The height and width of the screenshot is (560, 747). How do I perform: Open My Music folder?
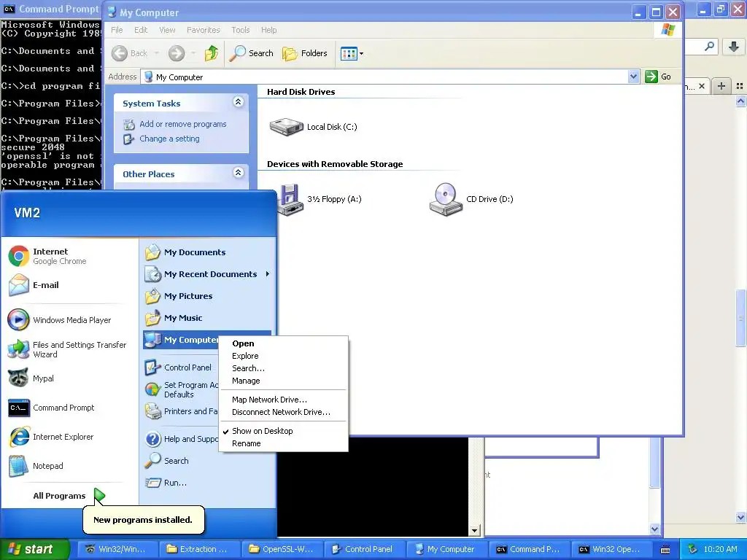pos(174,318)
